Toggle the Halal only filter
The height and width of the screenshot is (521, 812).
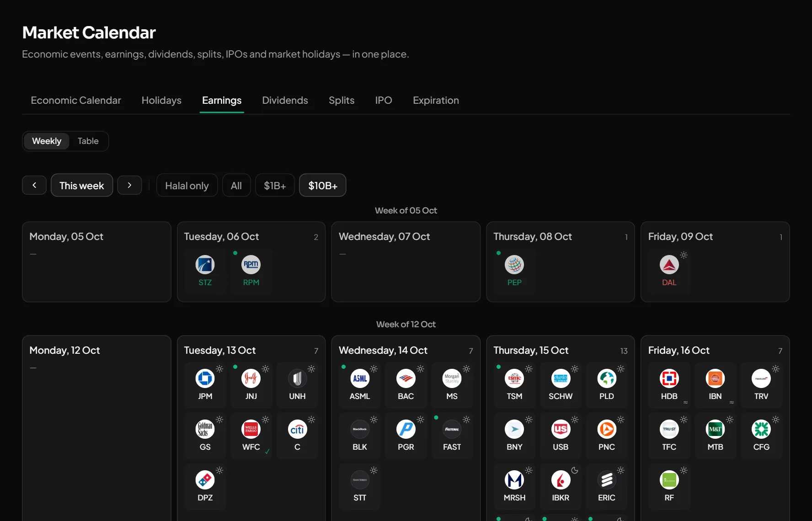coord(187,186)
